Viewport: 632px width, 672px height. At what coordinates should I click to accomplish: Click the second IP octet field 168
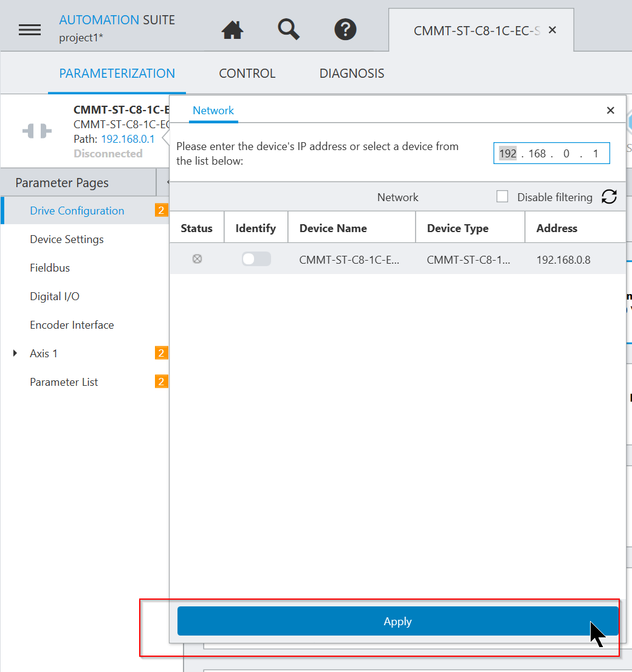point(537,154)
